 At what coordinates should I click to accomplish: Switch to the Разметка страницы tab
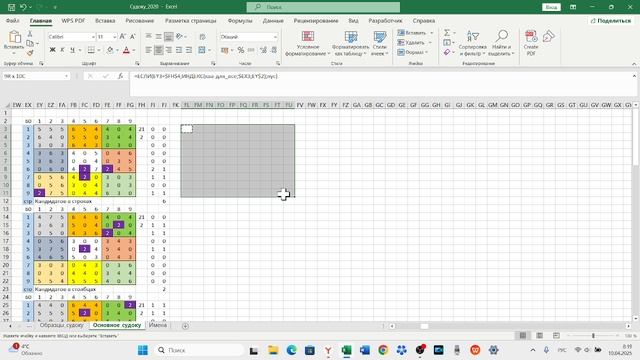[x=191, y=20]
